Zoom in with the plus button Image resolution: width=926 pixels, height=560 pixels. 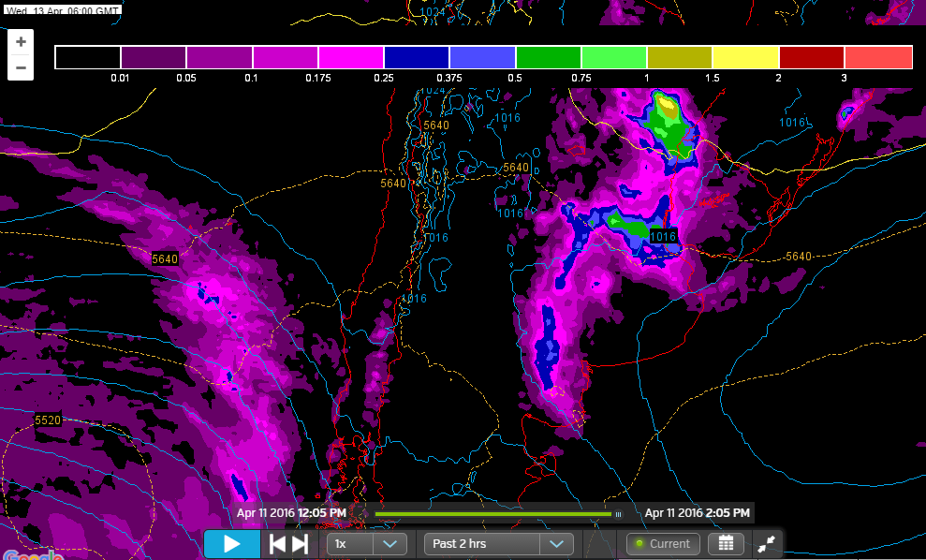point(21,42)
